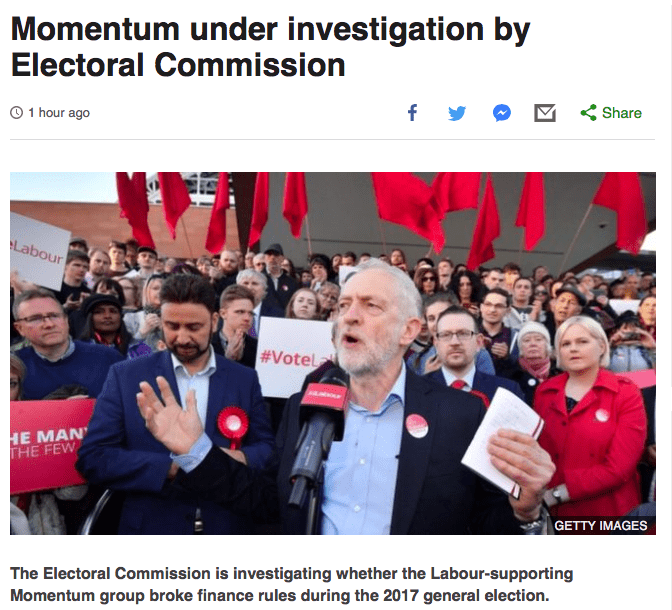Screen dimensions: 672x610
Task: Share the article on Facebook
Action: click(x=412, y=113)
